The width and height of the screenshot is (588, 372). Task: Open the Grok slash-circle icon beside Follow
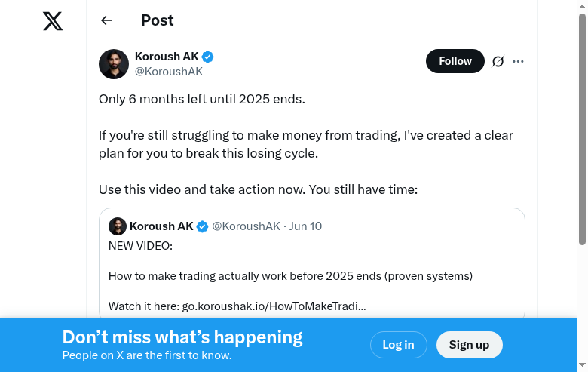click(498, 61)
